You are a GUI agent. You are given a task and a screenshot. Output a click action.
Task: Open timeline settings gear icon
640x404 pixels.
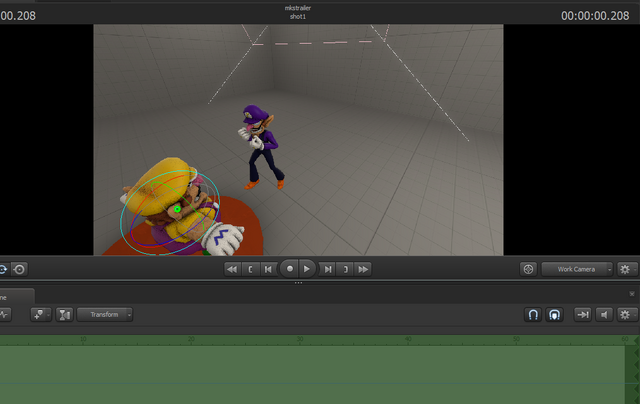[x=624, y=315]
